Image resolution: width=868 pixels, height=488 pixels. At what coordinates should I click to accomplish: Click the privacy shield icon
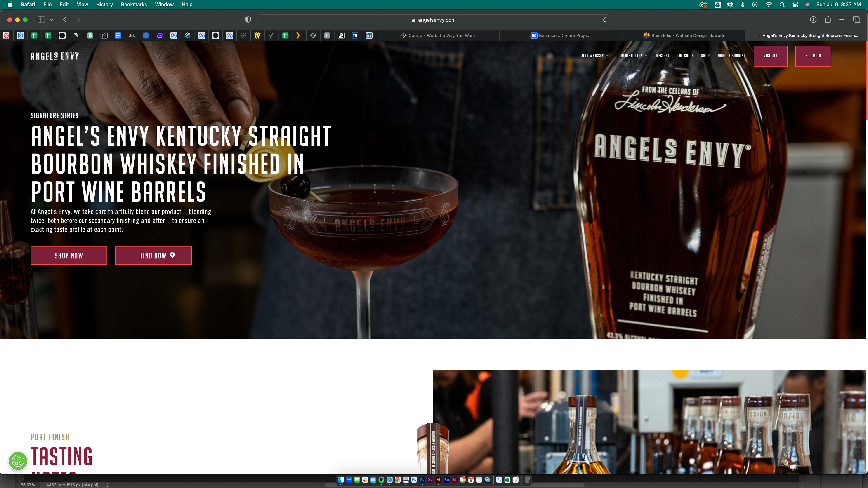[248, 19]
